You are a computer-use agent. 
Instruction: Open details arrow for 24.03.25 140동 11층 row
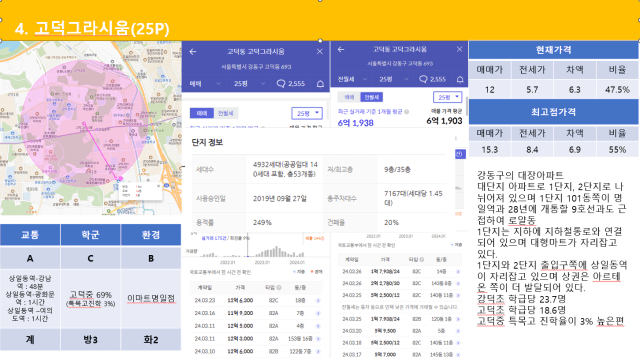click(x=458, y=295)
